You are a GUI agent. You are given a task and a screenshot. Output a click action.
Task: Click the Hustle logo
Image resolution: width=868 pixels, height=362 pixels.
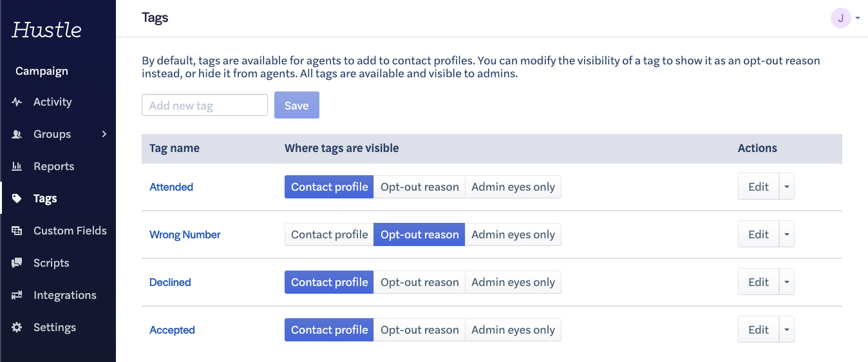[x=47, y=30]
